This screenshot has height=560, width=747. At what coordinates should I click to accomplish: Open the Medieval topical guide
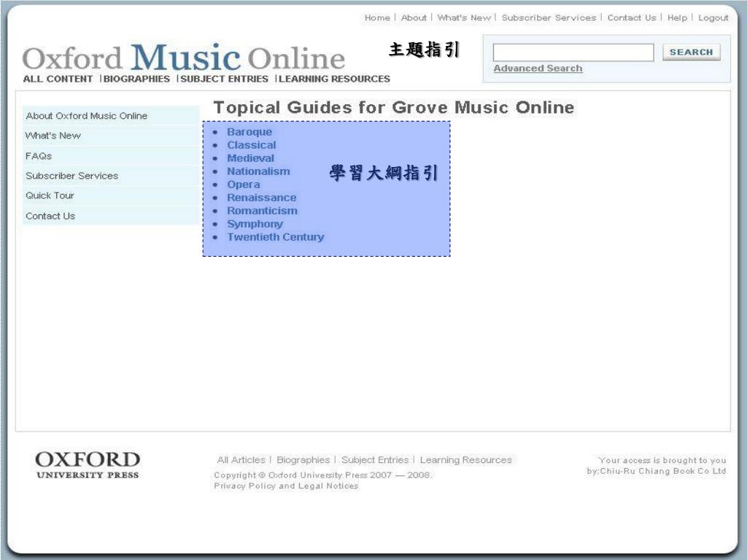(251, 158)
